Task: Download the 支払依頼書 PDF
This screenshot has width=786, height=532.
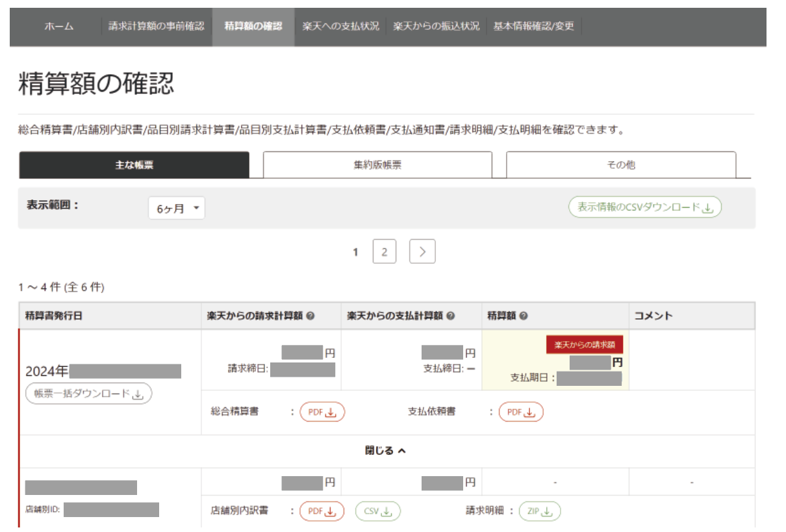Action: 521,412
